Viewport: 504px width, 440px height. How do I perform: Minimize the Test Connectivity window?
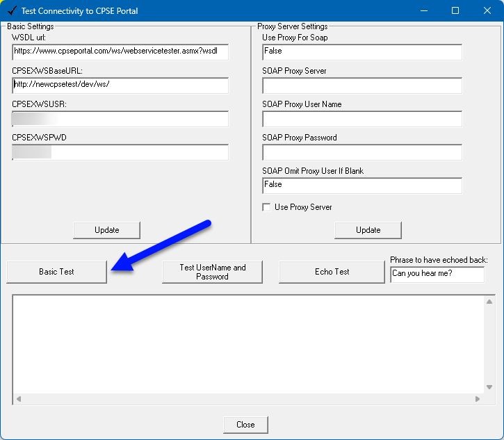(x=424, y=10)
